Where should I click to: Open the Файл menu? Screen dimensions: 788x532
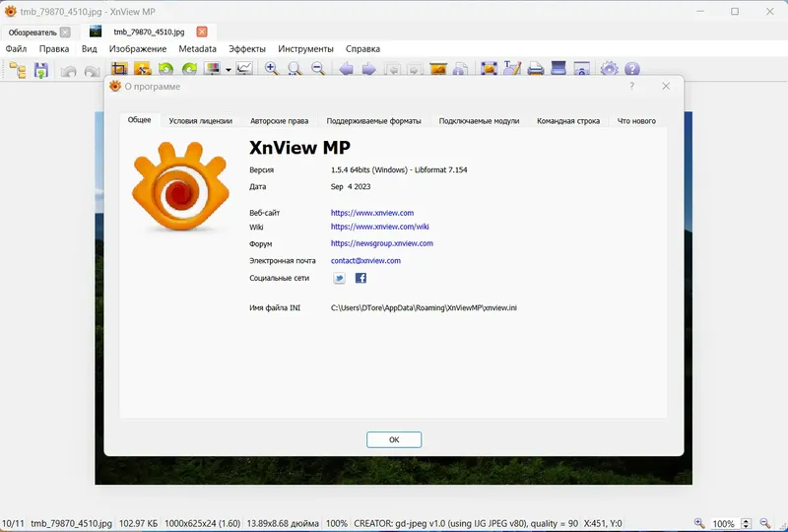[x=16, y=49]
